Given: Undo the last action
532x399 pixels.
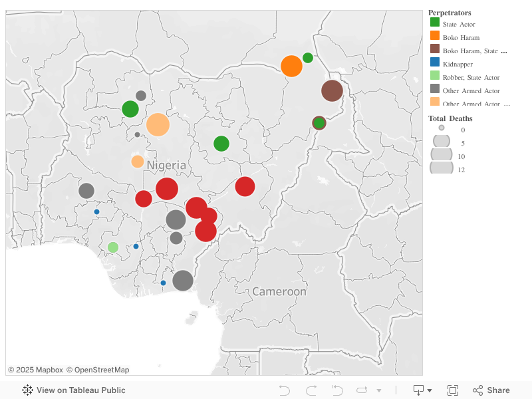Looking at the screenshot, I should 285,390.
